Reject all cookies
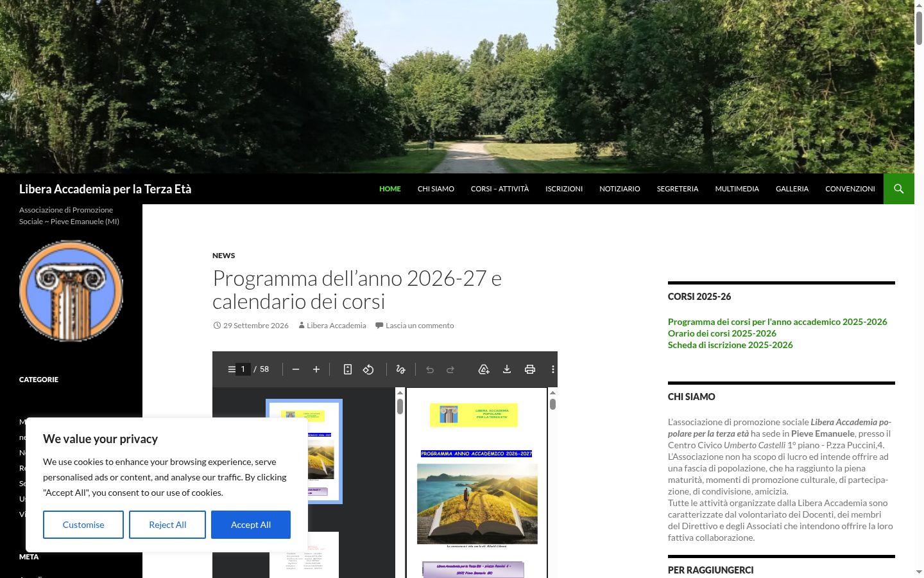This screenshot has height=578, width=924. [x=167, y=525]
